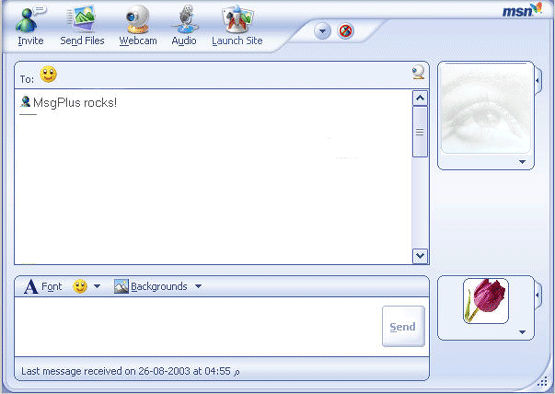Collapse my display picture panel
The height and width of the screenshot is (394, 555).
(x=538, y=295)
